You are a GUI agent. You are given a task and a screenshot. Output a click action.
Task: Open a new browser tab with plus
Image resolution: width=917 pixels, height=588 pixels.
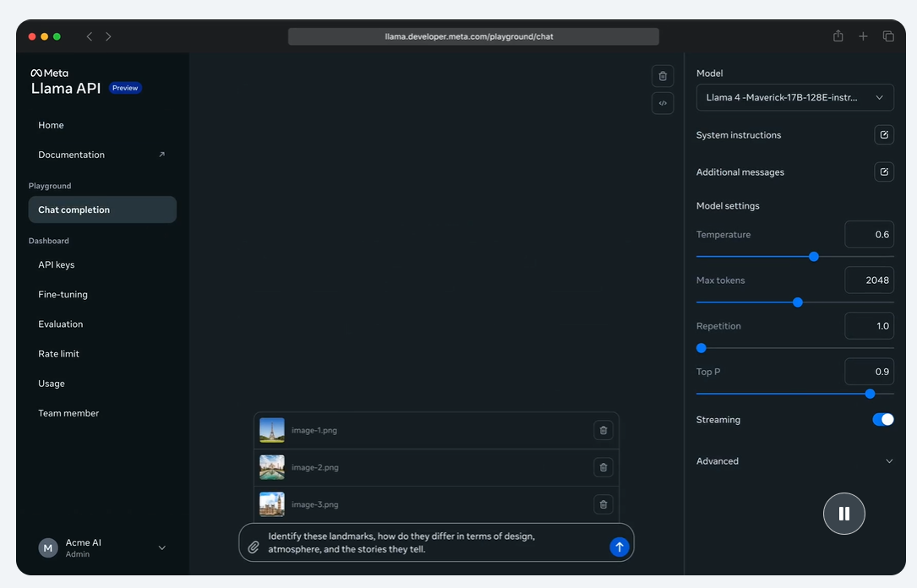863,36
